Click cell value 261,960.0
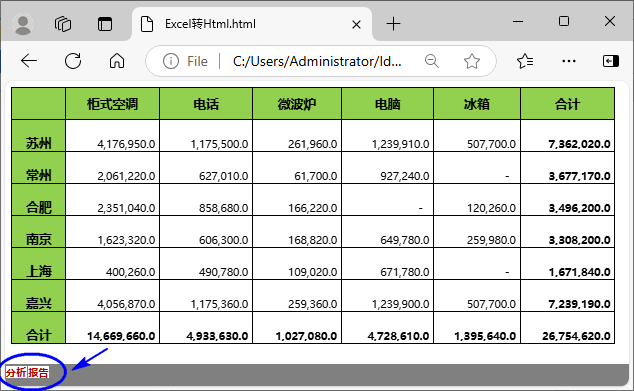The width and height of the screenshot is (634, 391). click(x=313, y=144)
